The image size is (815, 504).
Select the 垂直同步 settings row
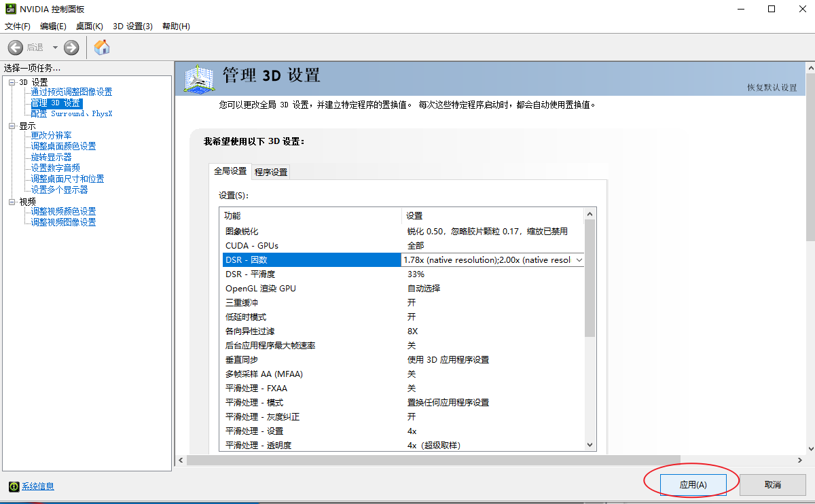point(306,359)
